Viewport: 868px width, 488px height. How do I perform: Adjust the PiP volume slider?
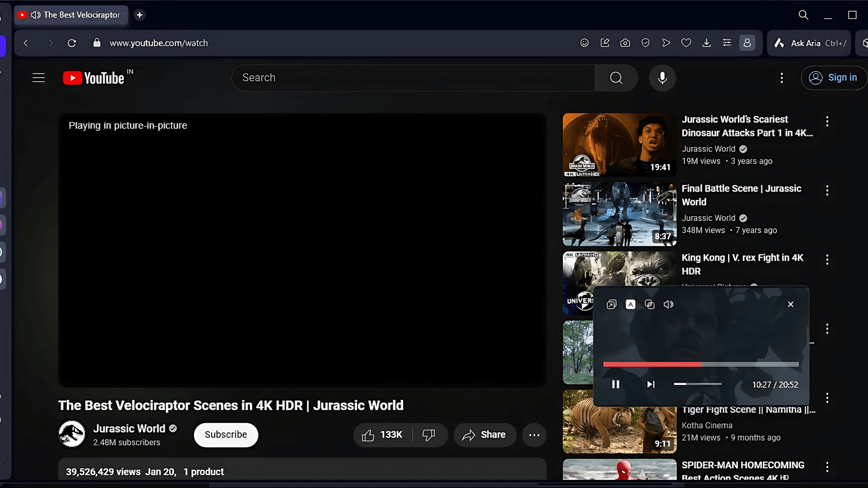coord(698,384)
